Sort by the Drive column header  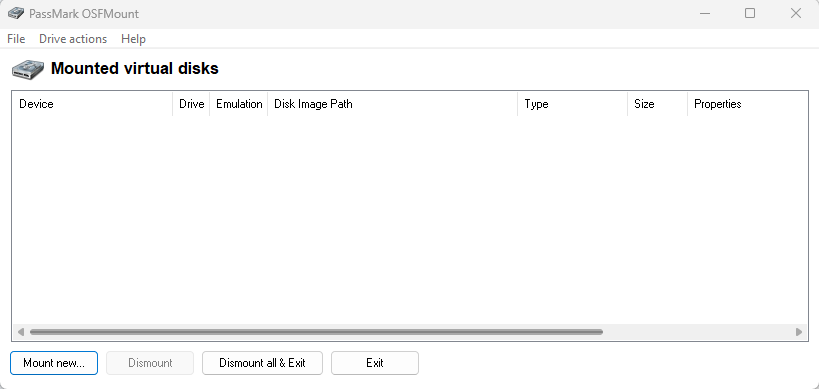click(x=191, y=104)
